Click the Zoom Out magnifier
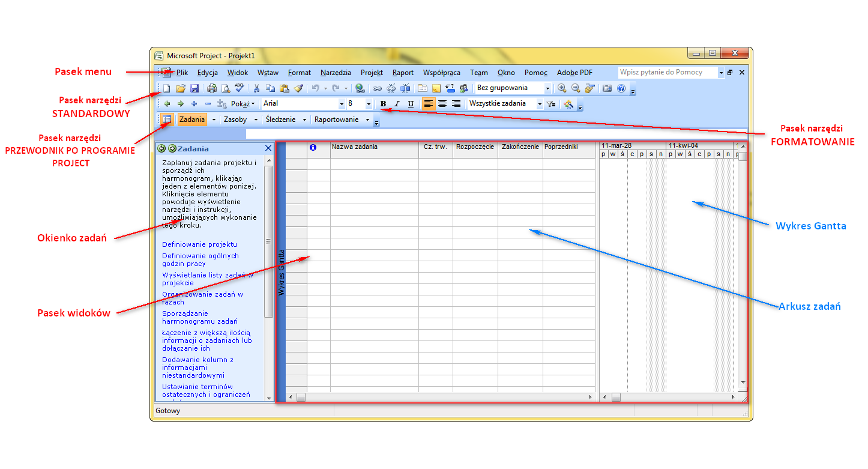Screen dimensions: 868x469 point(576,88)
